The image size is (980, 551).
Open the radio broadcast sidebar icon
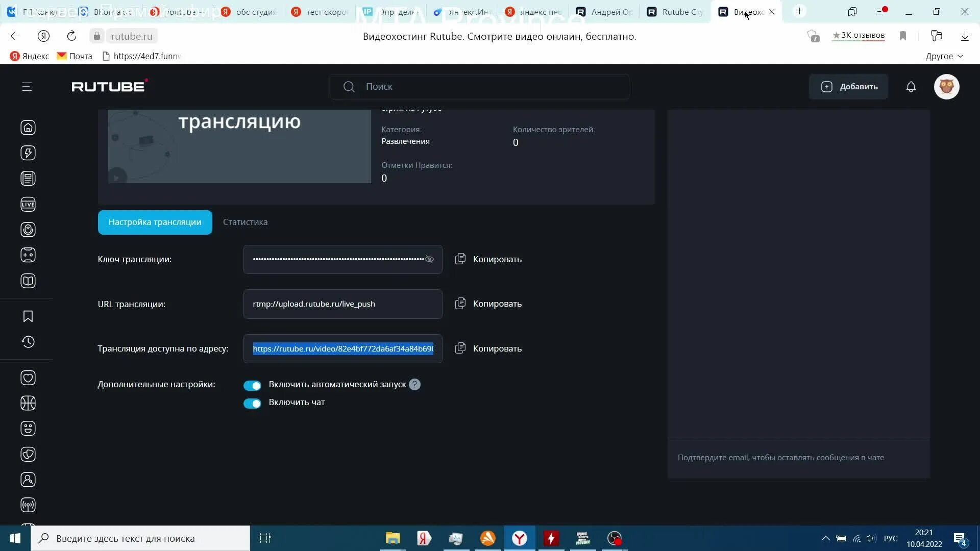coord(28,505)
